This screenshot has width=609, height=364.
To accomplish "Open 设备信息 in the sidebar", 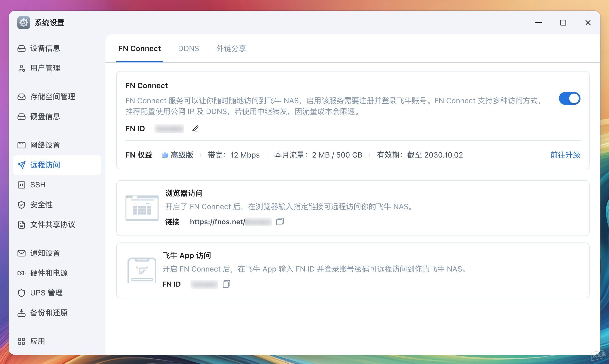I will [x=45, y=48].
